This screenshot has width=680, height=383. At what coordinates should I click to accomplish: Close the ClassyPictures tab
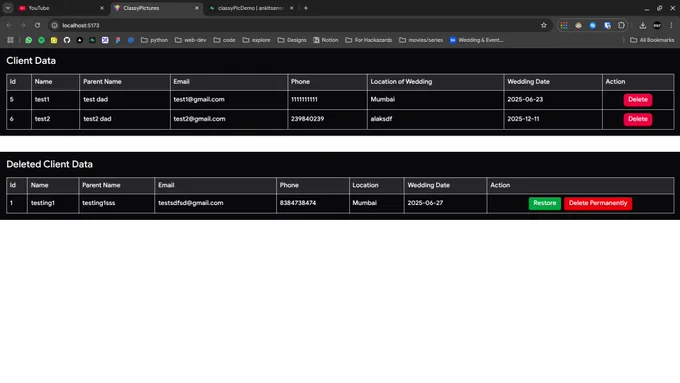(196, 8)
